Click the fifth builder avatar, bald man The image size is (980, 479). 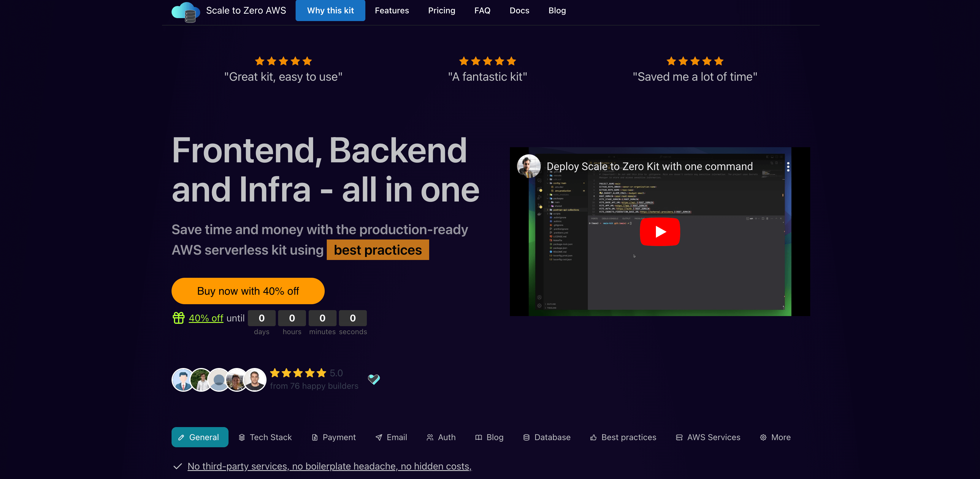coord(255,380)
